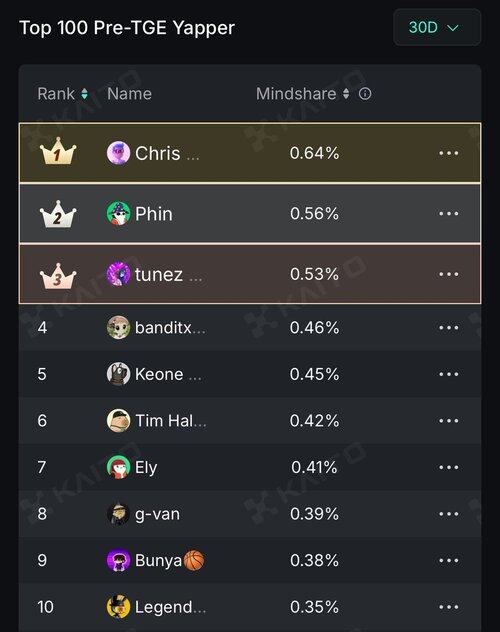The height and width of the screenshot is (632, 500).
Task: Open g-van row options dots
Action: [x=449, y=514]
